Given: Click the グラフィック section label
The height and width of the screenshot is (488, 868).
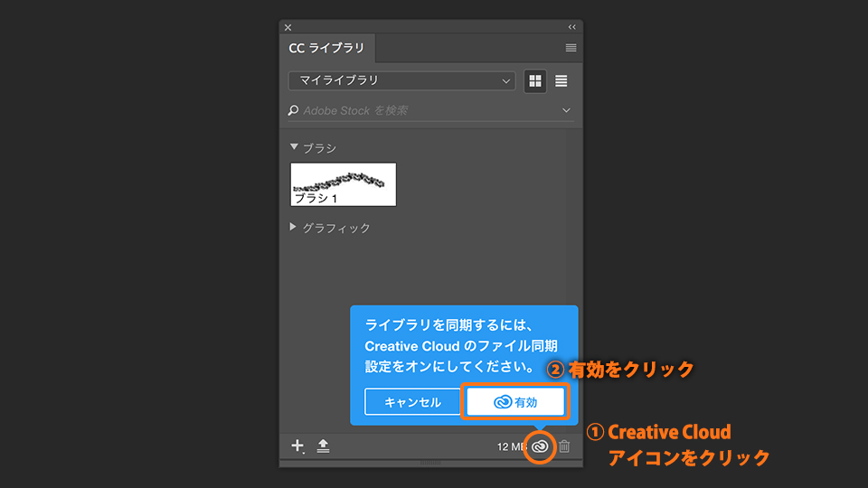Looking at the screenshot, I should click(x=336, y=228).
